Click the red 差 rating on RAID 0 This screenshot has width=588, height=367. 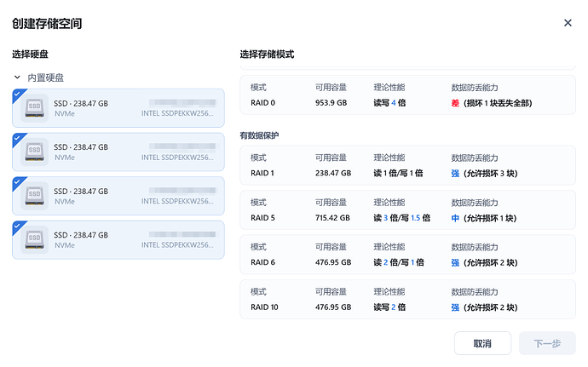click(x=455, y=102)
